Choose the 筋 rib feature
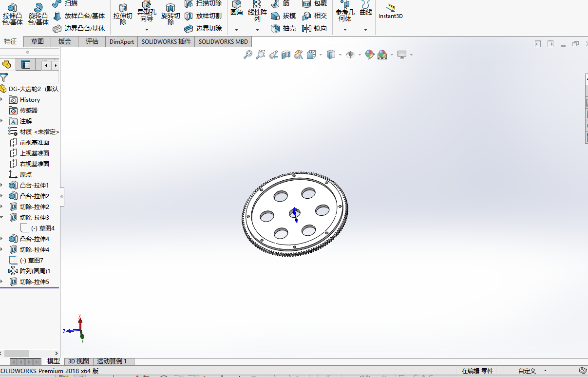Viewport: 588px width, 377px height. 281,3
